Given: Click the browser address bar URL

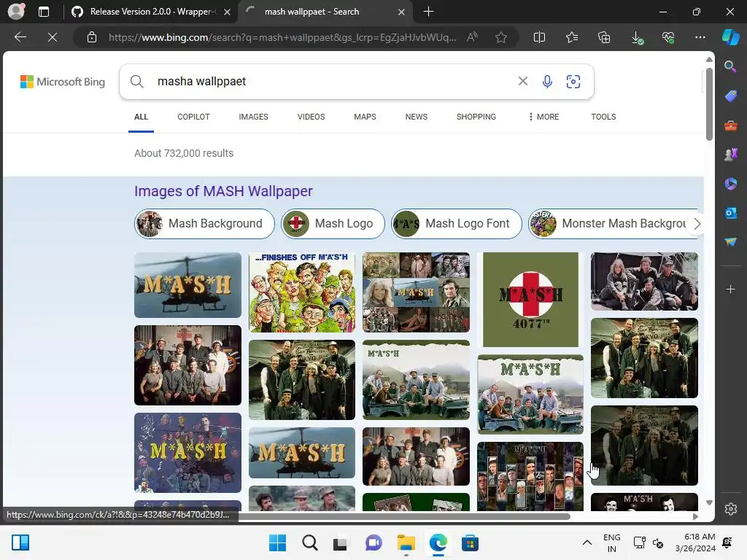Looking at the screenshot, I should point(282,37).
